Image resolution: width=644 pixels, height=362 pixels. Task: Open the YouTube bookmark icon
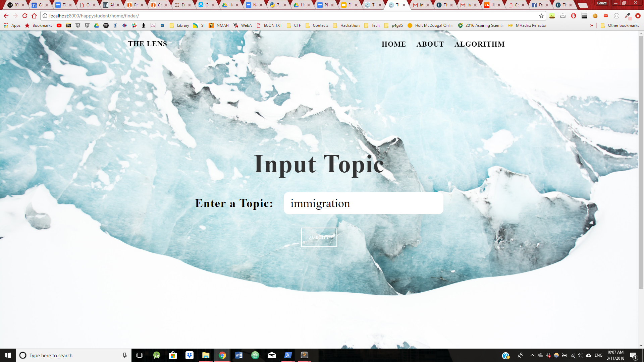pos(59,25)
